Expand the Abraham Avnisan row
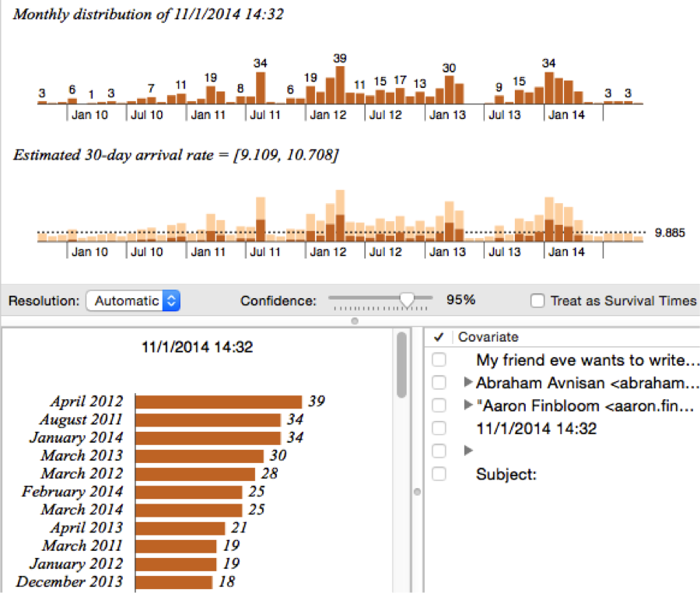This screenshot has height=593, width=700. [468, 382]
